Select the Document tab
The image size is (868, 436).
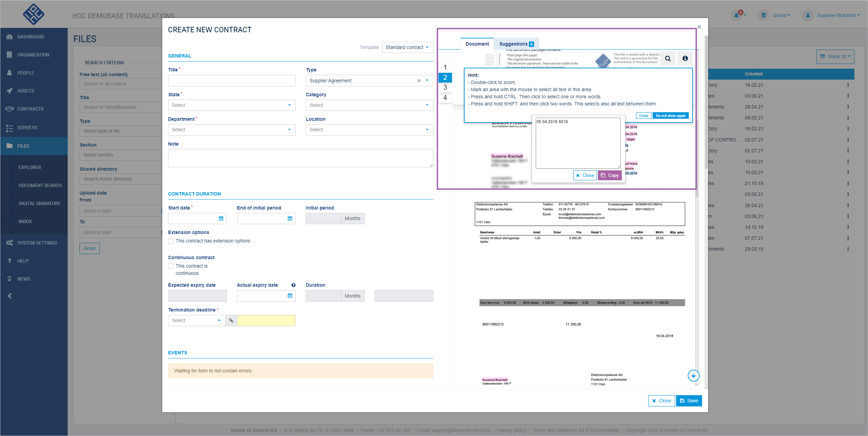(477, 44)
